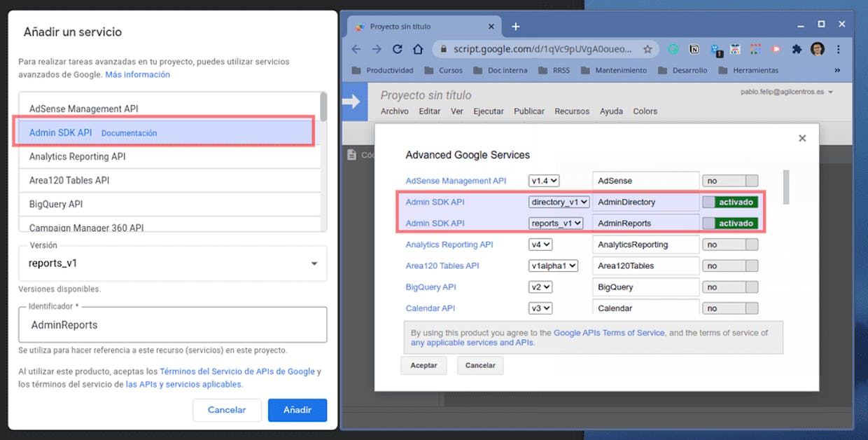868x440 pixels.
Task: Enable the Calendar API switch
Action: pos(730,308)
